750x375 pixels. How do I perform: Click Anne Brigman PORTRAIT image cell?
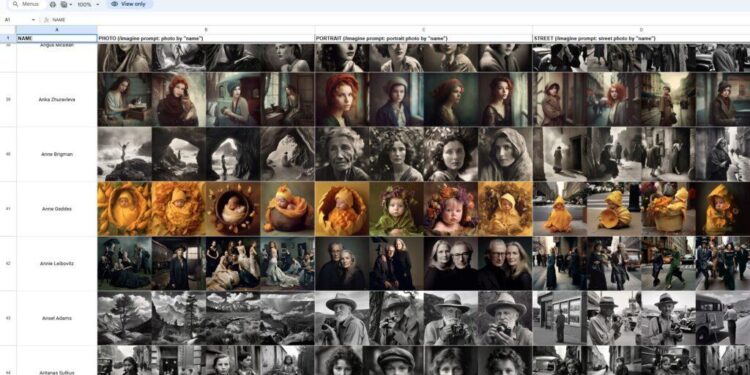(x=424, y=154)
